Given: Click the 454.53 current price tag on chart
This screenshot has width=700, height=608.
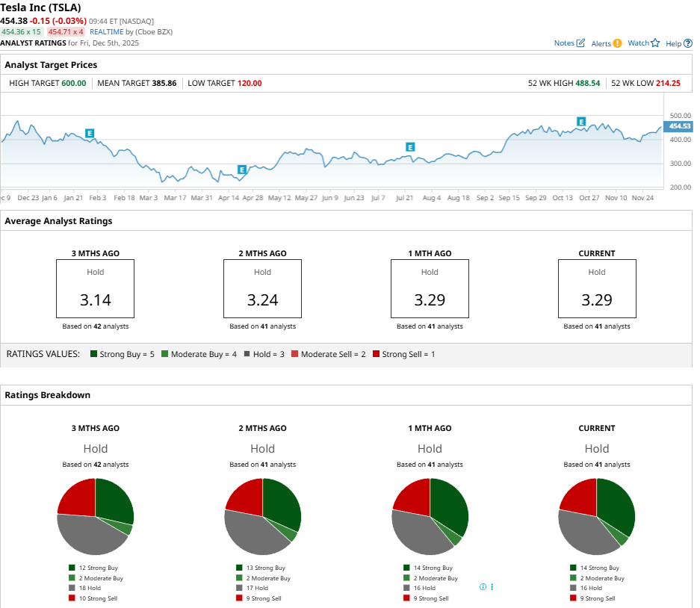Looking at the screenshot, I should (x=679, y=126).
